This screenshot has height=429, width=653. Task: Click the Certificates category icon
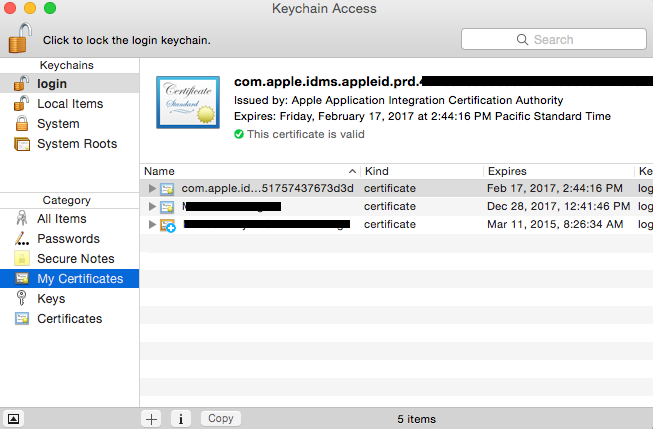coord(22,319)
